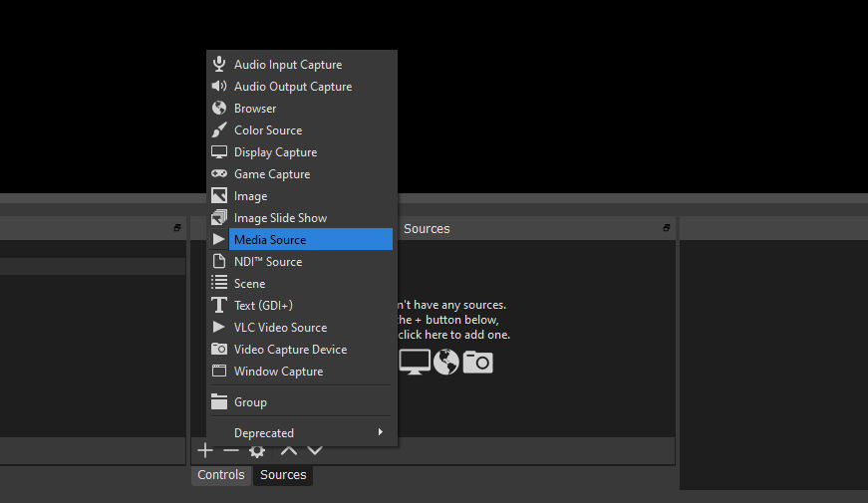Screen dimensions: 868x503
Task: Click the camera icon in empty Sources area
Action: click(478, 363)
